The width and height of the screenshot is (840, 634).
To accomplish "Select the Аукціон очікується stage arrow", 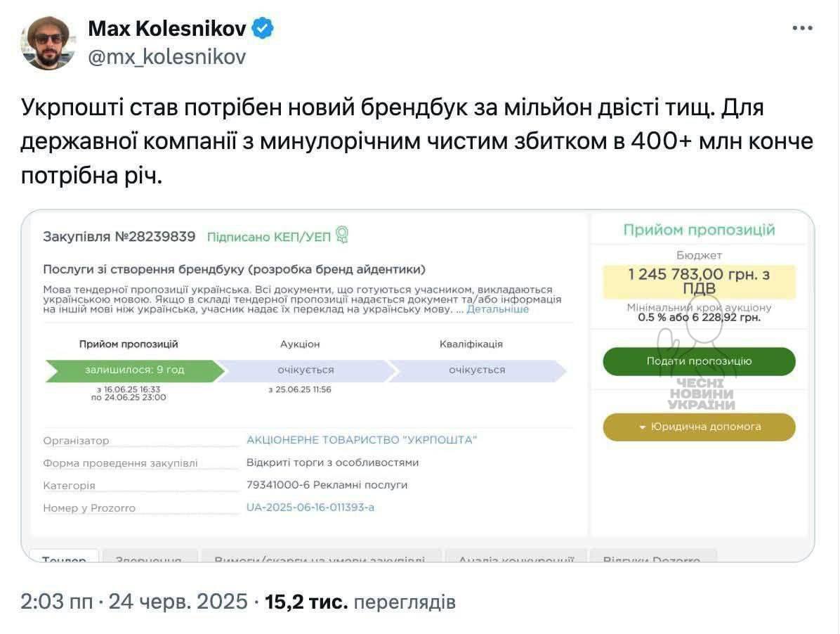I will point(306,370).
